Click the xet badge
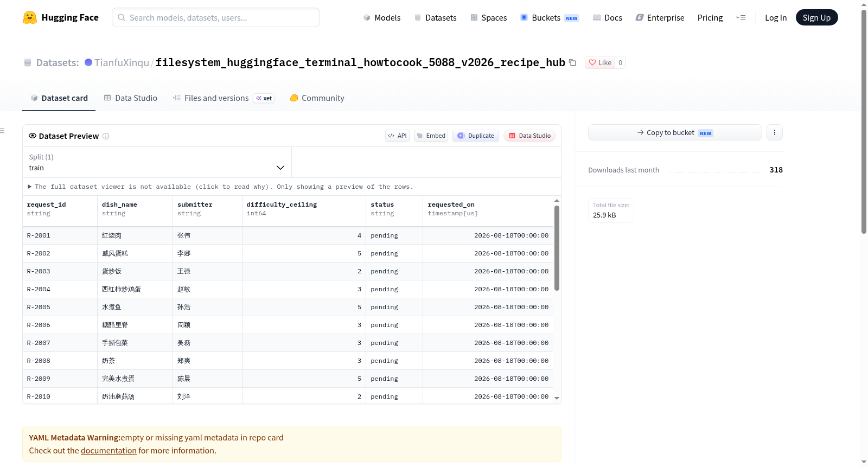This screenshot has width=868, height=467. pyautogui.click(x=264, y=98)
